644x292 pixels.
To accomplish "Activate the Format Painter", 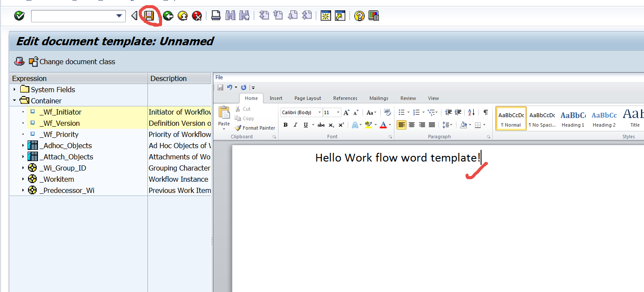I will point(255,127).
